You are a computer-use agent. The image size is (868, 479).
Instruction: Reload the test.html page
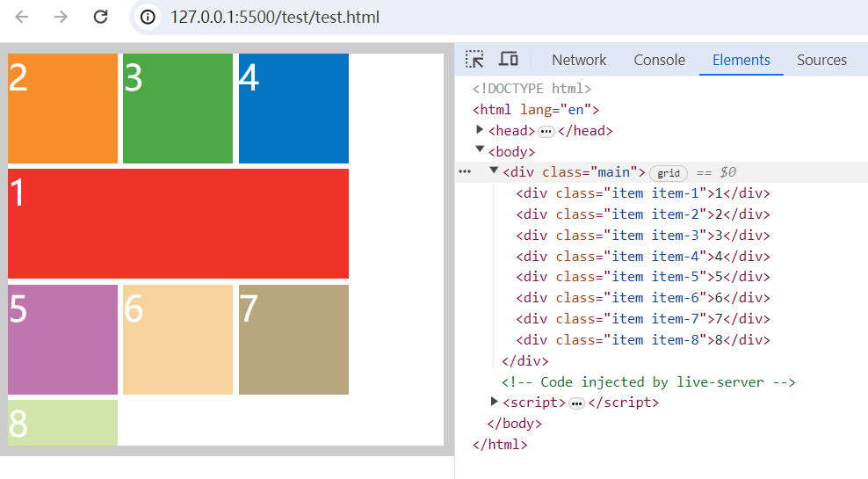click(x=100, y=18)
